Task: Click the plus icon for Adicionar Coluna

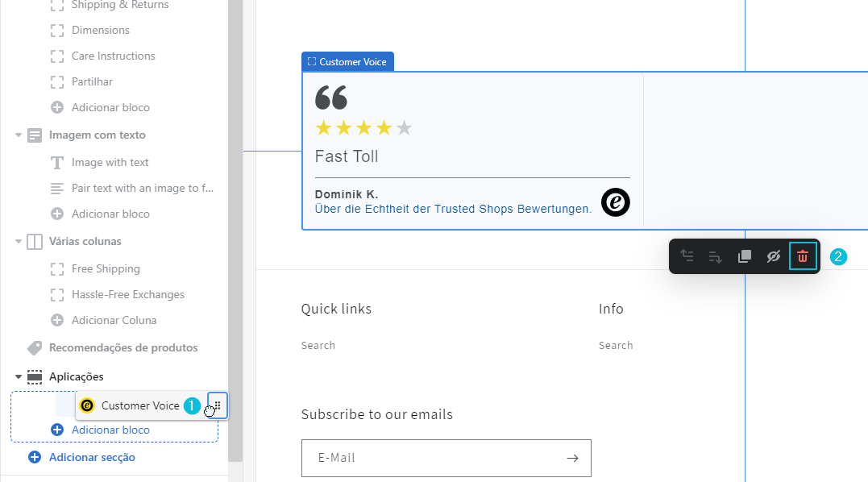Action: pyautogui.click(x=57, y=320)
